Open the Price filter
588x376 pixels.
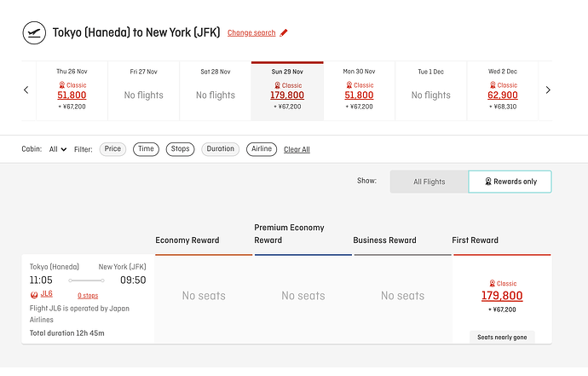point(112,149)
